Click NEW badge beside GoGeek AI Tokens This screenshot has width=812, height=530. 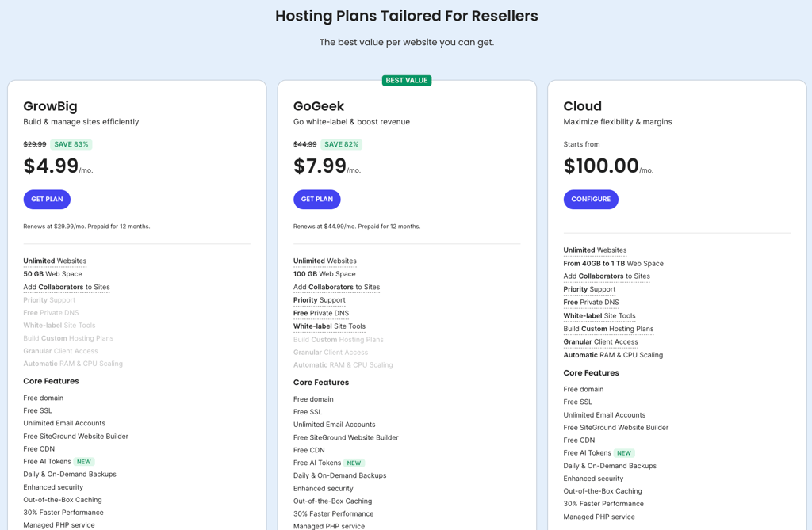click(x=354, y=463)
